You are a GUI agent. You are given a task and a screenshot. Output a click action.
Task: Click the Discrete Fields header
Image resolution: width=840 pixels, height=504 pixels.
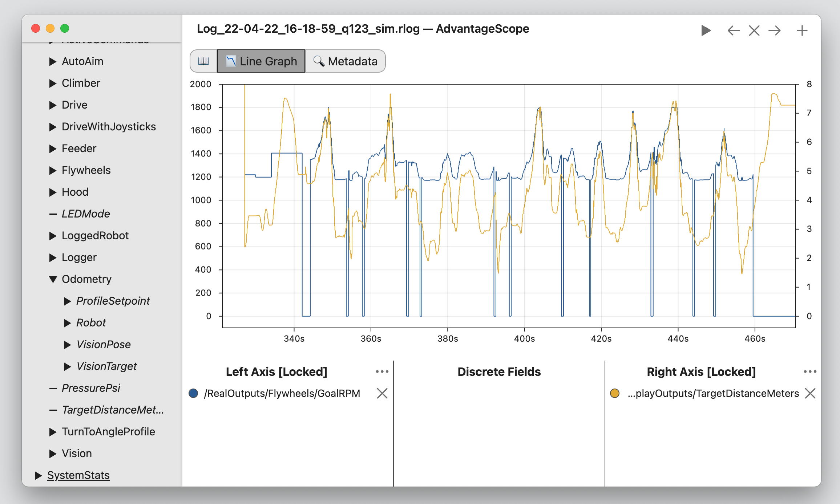(x=499, y=372)
